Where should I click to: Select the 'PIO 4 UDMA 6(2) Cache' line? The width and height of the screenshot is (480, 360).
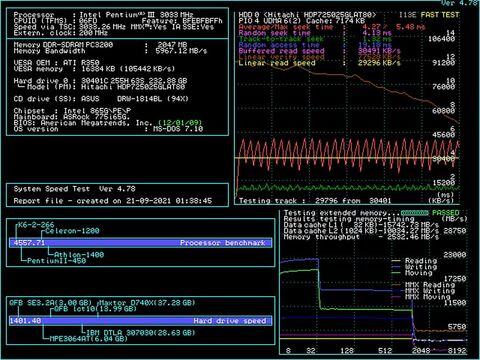(x=302, y=21)
